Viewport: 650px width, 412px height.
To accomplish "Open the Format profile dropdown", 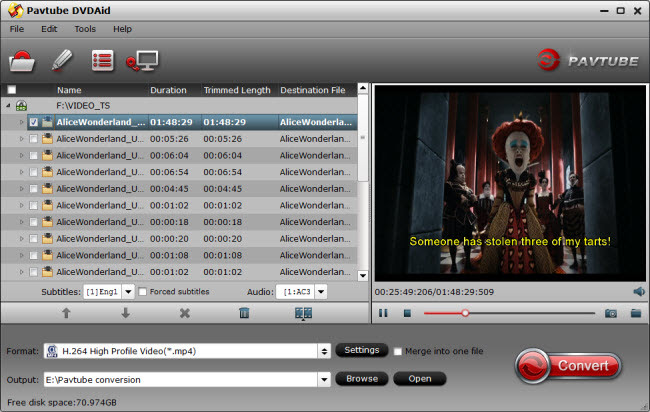I will (324, 351).
